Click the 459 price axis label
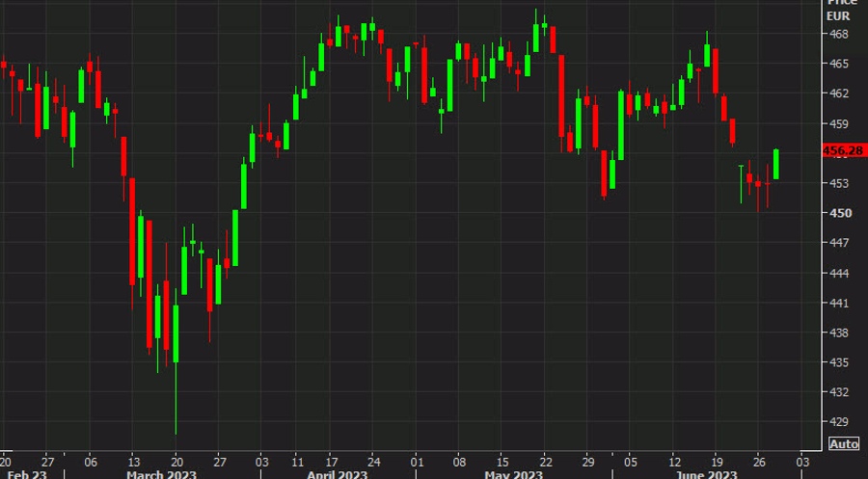 click(x=838, y=124)
